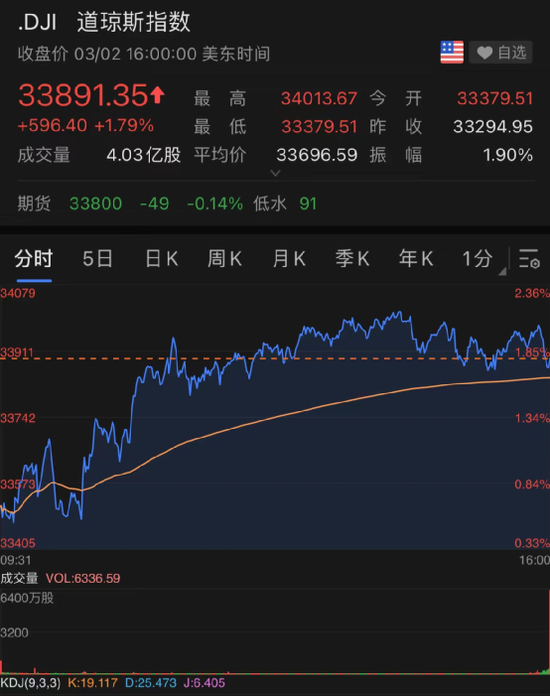Select the 分时 intraday tab
The image size is (550, 696).
click(34, 258)
